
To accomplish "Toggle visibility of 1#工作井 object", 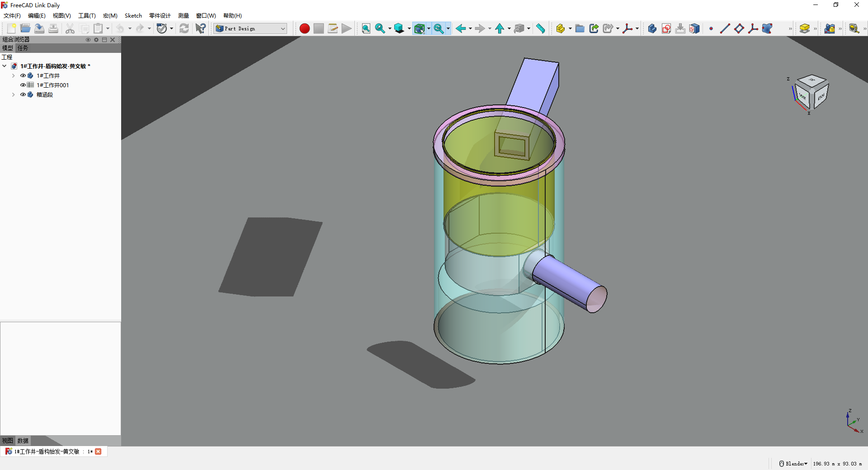I will pos(23,75).
